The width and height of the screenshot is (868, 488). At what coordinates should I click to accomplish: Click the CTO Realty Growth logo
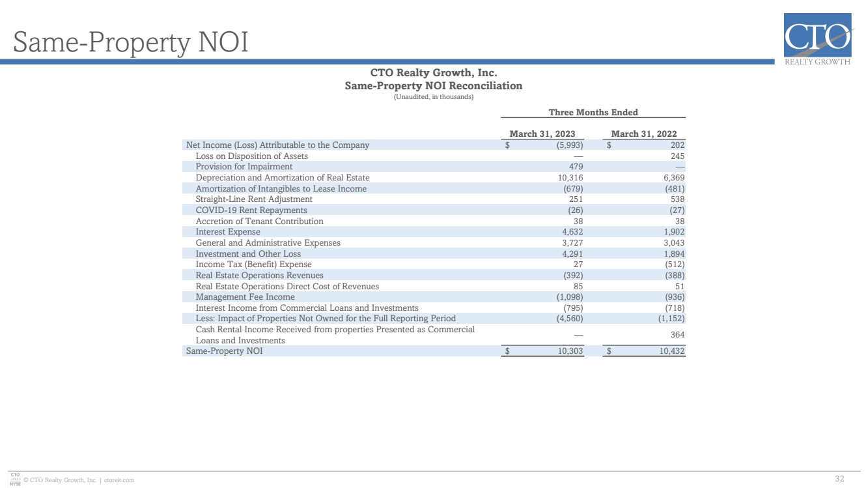[x=817, y=39]
